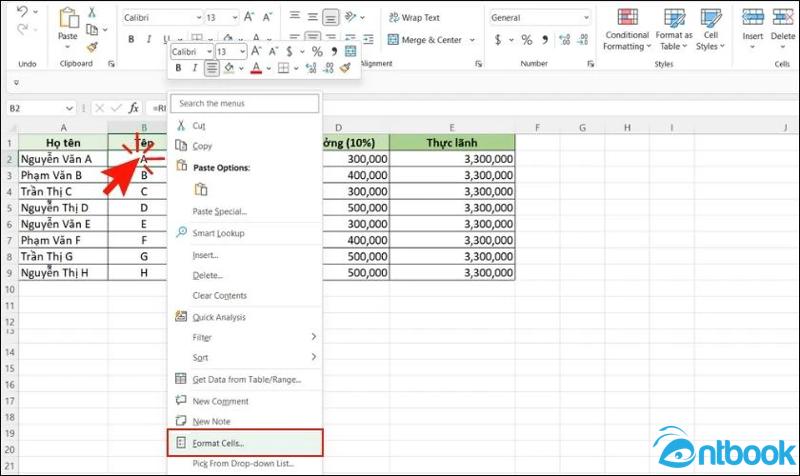Open Number group dialog launcher
This screenshot has height=476, width=800.
point(590,64)
